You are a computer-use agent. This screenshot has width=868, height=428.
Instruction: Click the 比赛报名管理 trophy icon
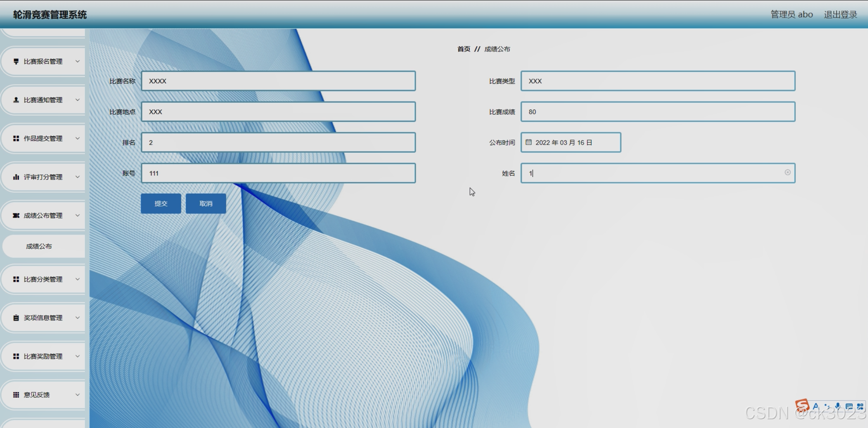(16, 62)
